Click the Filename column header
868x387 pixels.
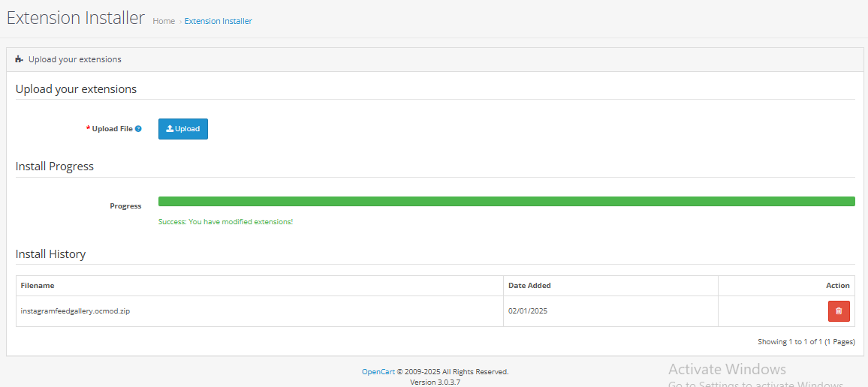pyautogui.click(x=38, y=286)
